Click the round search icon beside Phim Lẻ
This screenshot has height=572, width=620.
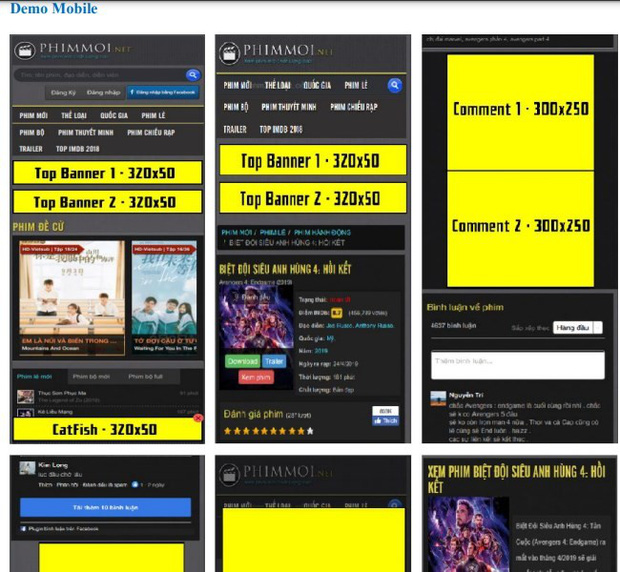click(394, 86)
